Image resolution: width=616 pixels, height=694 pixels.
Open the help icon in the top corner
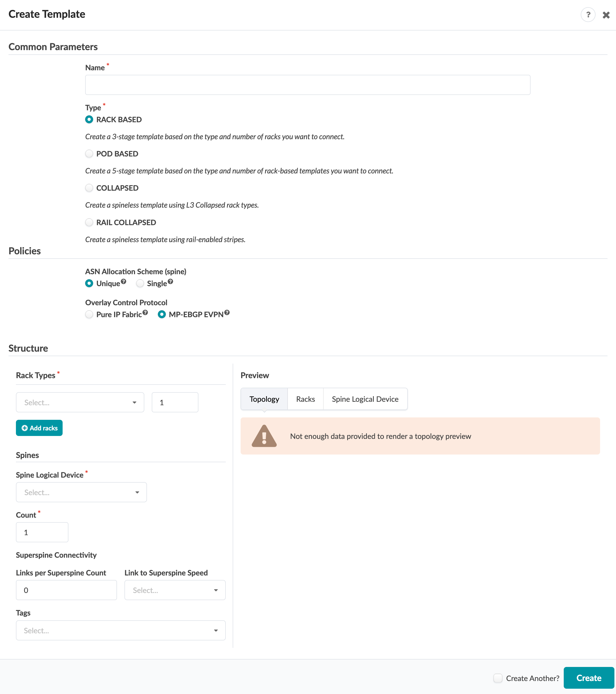point(588,14)
